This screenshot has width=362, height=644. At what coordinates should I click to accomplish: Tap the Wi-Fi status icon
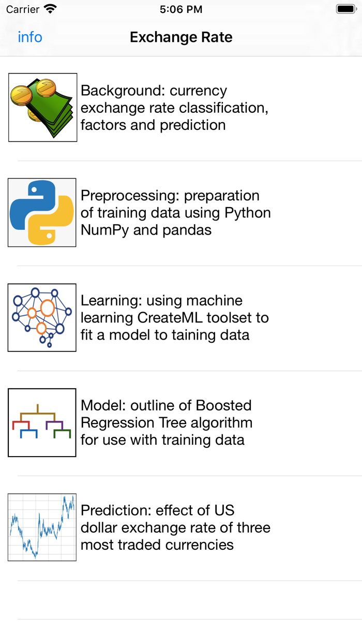(50, 9)
